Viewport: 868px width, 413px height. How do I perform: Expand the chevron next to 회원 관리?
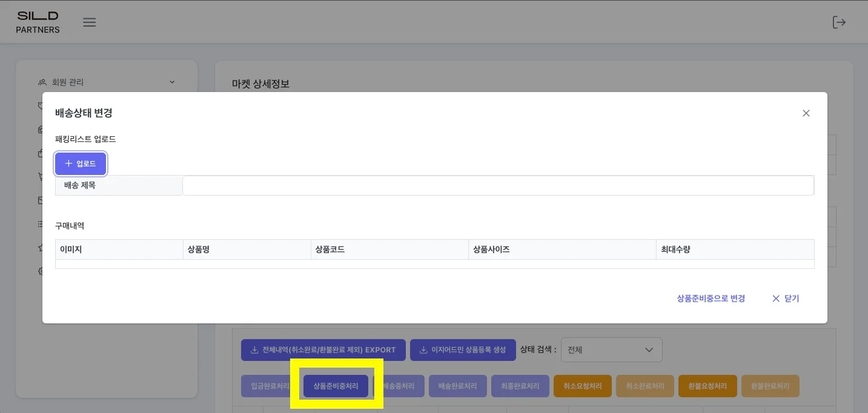pyautogui.click(x=172, y=82)
